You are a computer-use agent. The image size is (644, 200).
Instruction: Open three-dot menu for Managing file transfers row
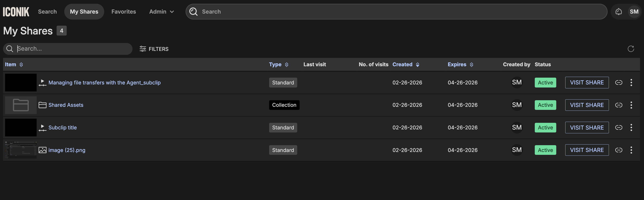[x=631, y=82]
